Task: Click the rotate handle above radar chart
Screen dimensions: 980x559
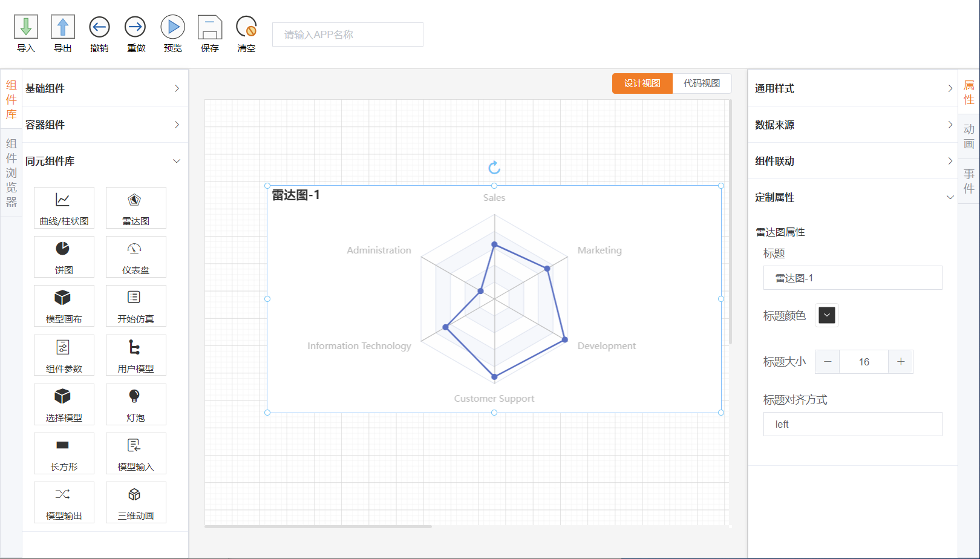Action: [x=494, y=167]
